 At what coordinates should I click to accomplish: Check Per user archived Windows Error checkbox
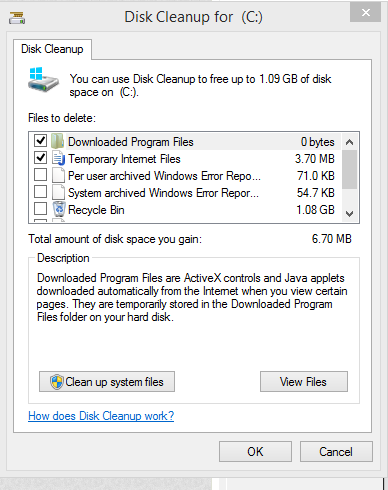click(x=40, y=175)
